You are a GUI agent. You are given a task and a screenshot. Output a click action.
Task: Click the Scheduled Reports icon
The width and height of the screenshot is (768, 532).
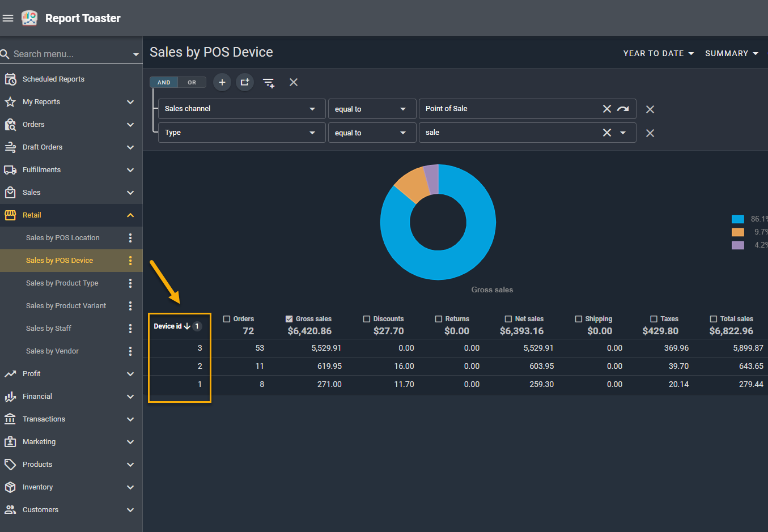(x=10, y=79)
